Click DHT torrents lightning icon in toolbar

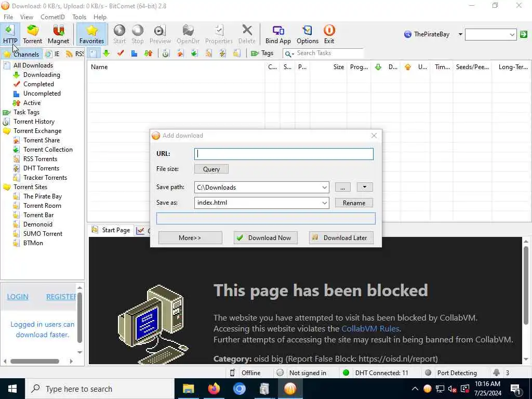[x=222, y=54]
